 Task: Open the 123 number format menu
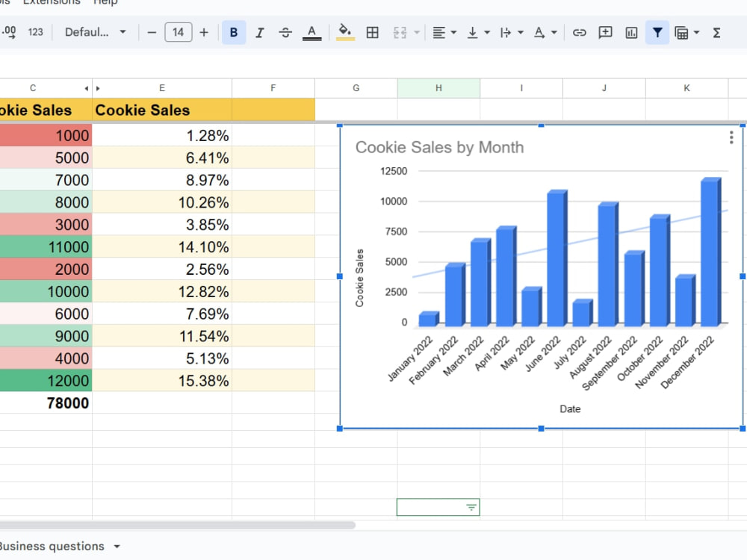35,32
